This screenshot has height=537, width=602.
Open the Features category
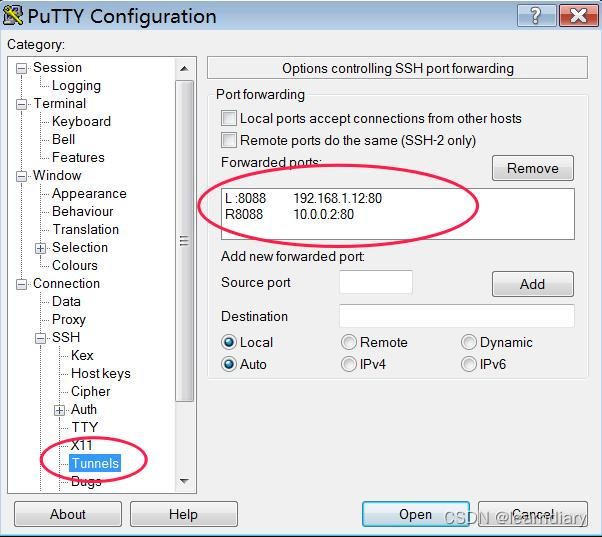coord(78,157)
